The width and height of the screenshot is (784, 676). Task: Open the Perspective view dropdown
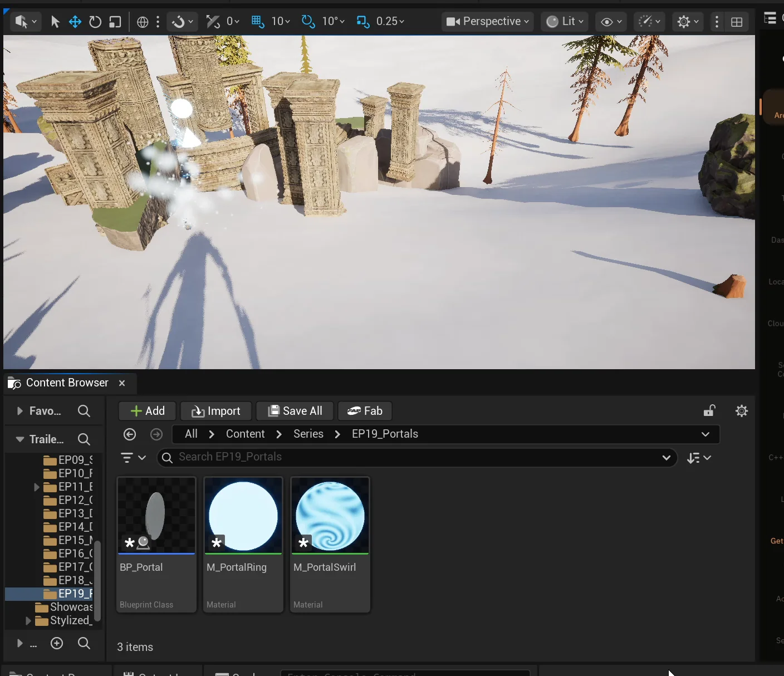[488, 22]
